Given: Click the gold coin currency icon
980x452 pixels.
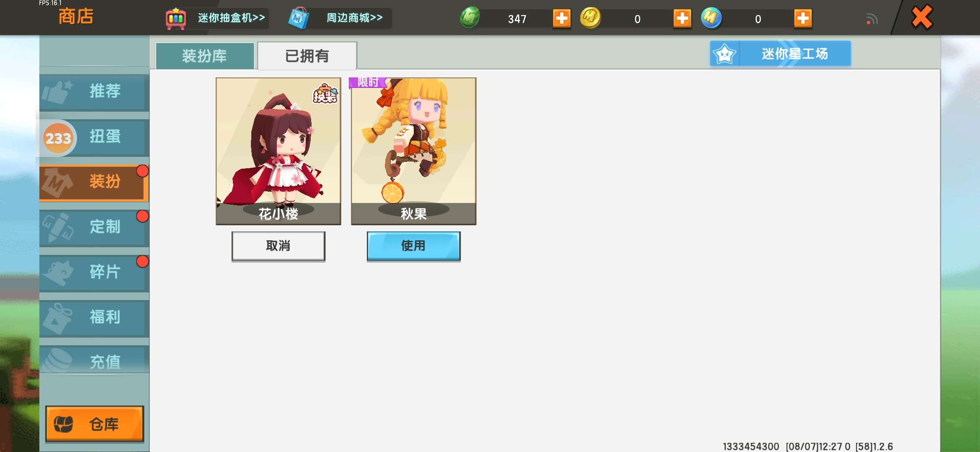Looking at the screenshot, I should 591,18.
